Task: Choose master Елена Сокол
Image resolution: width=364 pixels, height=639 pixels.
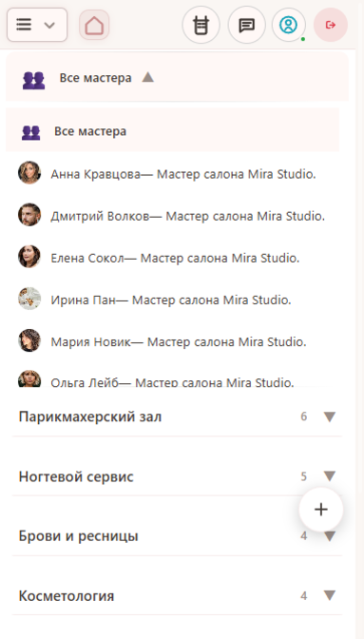Action: click(172, 258)
